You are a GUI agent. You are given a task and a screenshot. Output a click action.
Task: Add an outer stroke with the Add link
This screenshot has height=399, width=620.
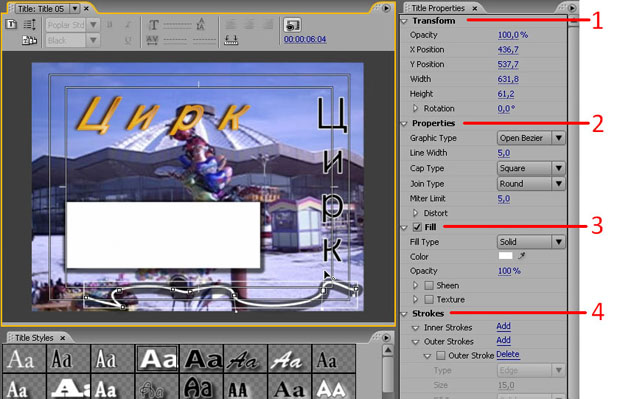coord(503,340)
